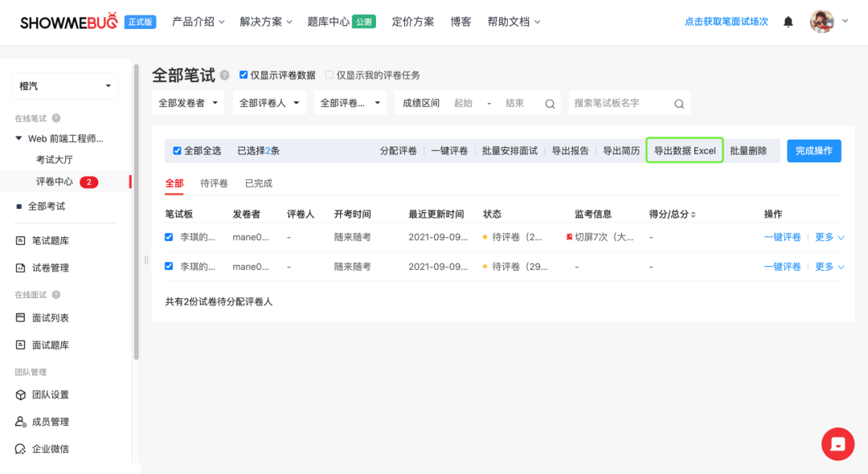Viewport: 868px width, 474px height.
Task: Uncheck 仅显示评卷数据 checkbox
Action: click(x=243, y=75)
